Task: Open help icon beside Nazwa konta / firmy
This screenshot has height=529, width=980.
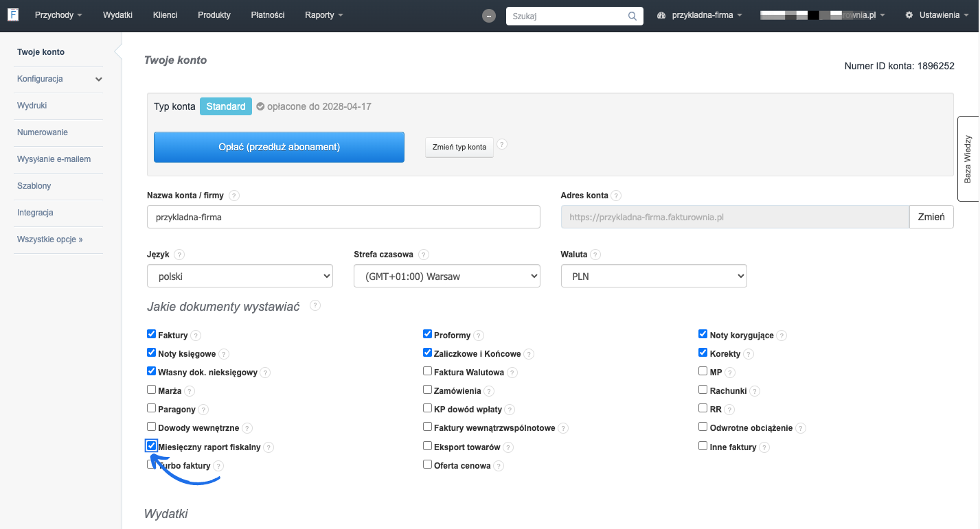Action: click(x=234, y=196)
